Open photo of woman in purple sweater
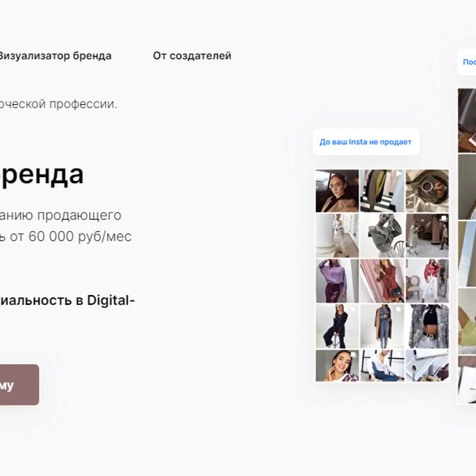This screenshot has height=476, width=476. coord(337,281)
